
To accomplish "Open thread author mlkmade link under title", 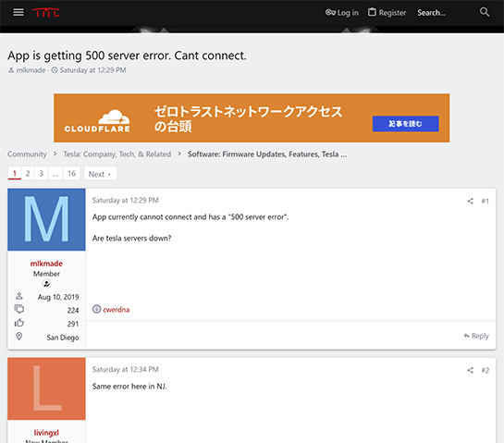I will (x=31, y=70).
